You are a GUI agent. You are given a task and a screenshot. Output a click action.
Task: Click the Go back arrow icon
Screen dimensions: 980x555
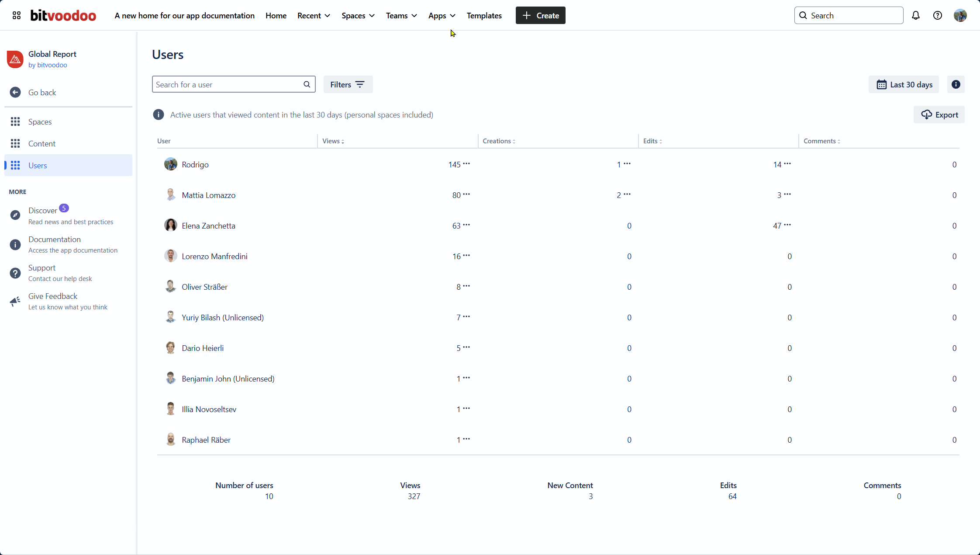[15, 92]
